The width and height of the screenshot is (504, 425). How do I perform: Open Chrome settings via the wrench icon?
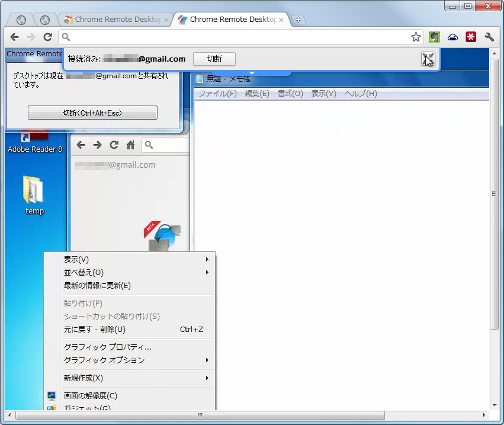click(489, 37)
